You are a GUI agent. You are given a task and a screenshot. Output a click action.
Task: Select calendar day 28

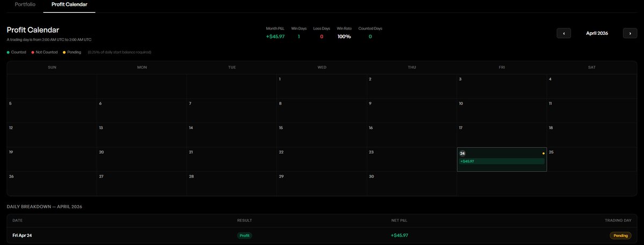tap(231, 183)
